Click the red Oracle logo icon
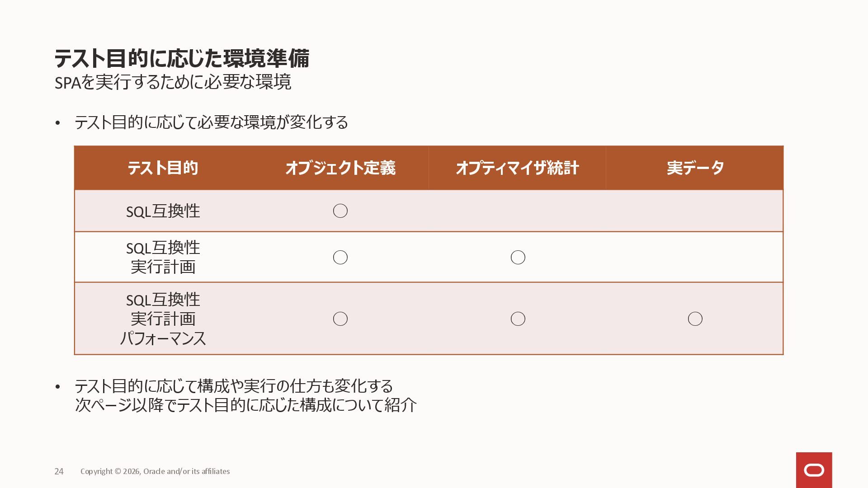The height and width of the screenshot is (488, 868). (814, 470)
